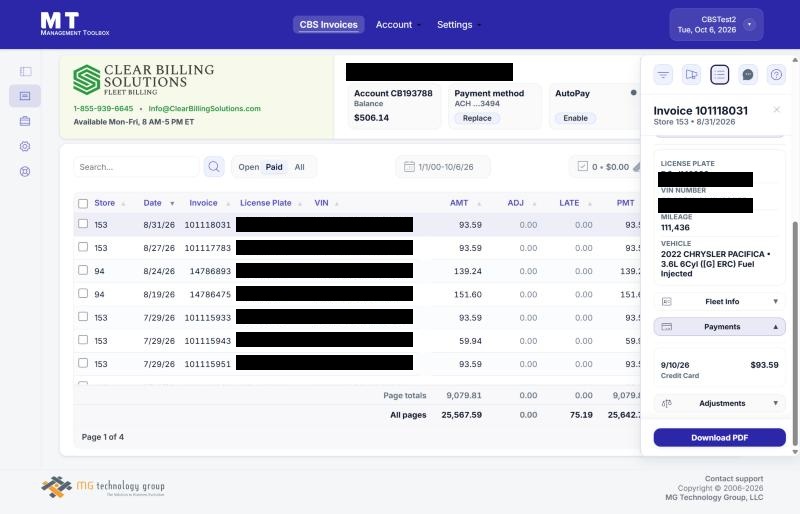The image size is (800, 514).
Task: Show Paid invoices filter
Action: pyautogui.click(x=274, y=167)
